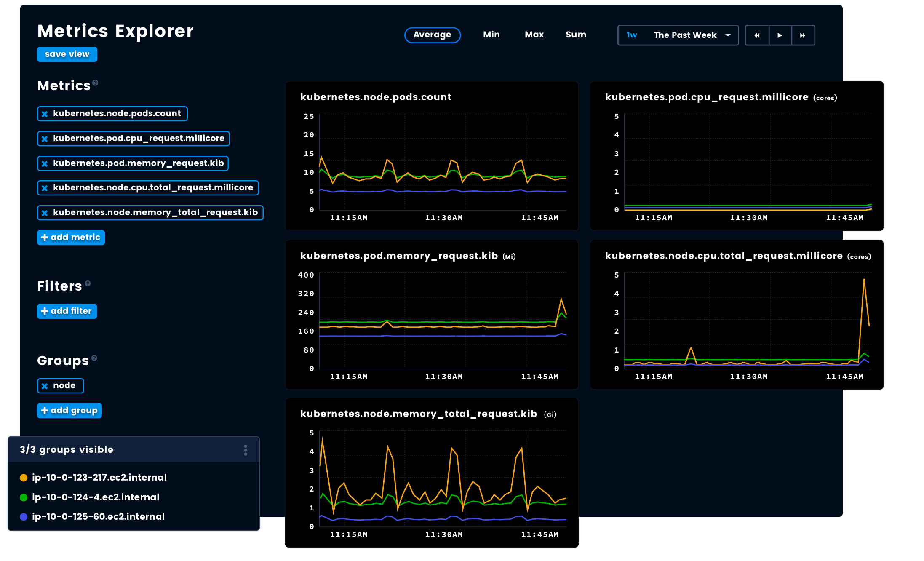Click the remove icon on kubernetes.pod.cpu_request.millicore
This screenshot has height=561, width=924.
45,138
